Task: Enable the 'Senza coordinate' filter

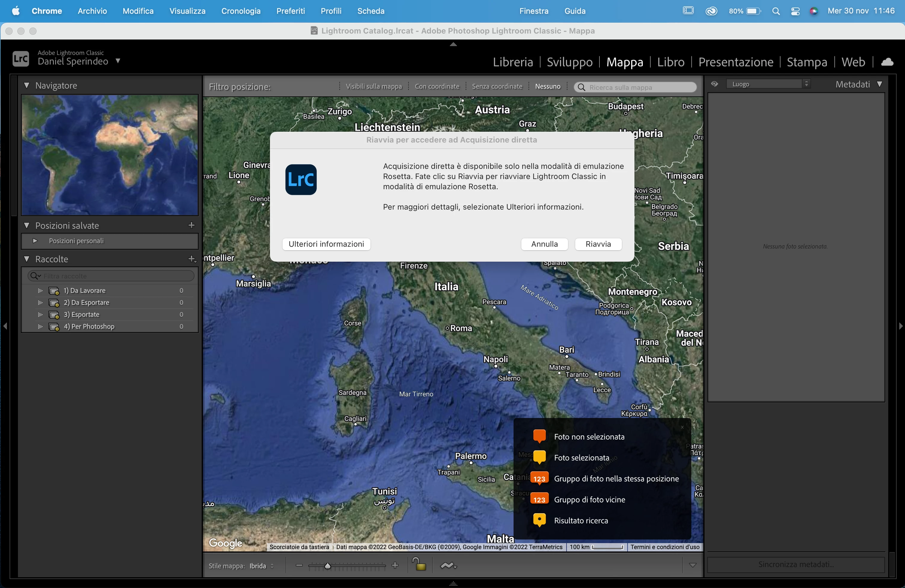Action: coord(497,87)
